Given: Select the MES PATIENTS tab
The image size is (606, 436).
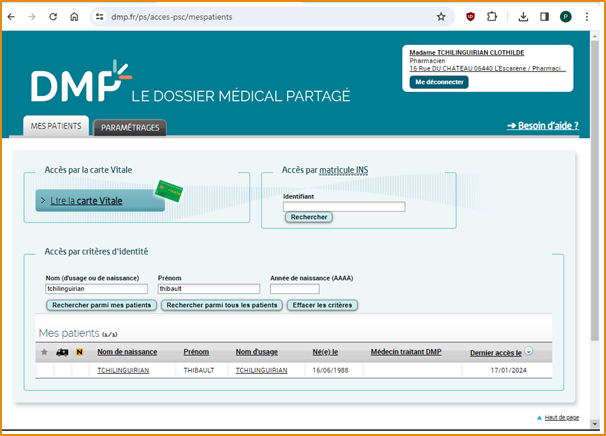Looking at the screenshot, I should (x=55, y=127).
